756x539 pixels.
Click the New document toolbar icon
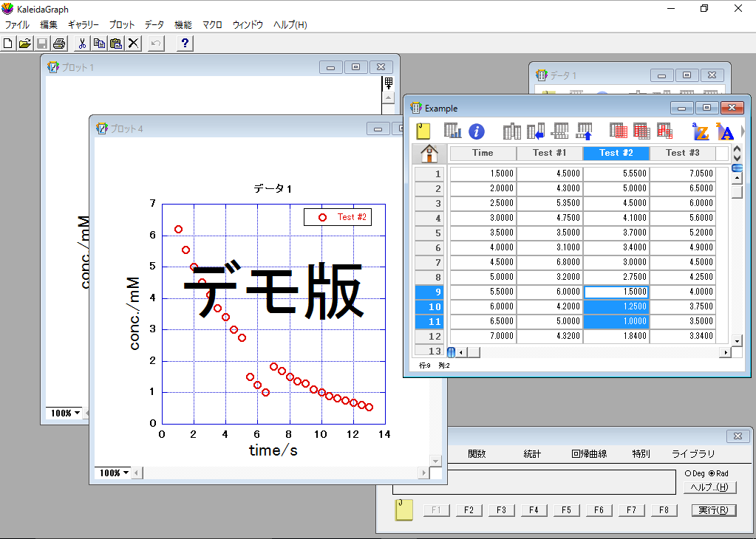pyautogui.click(x=8, y=44)
